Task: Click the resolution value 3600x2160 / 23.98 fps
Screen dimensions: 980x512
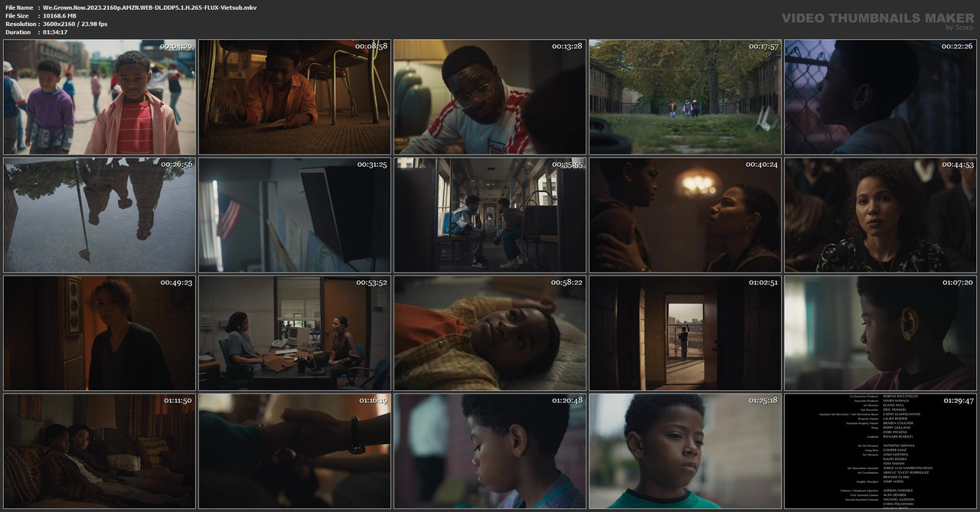Action: coord(75,24)
